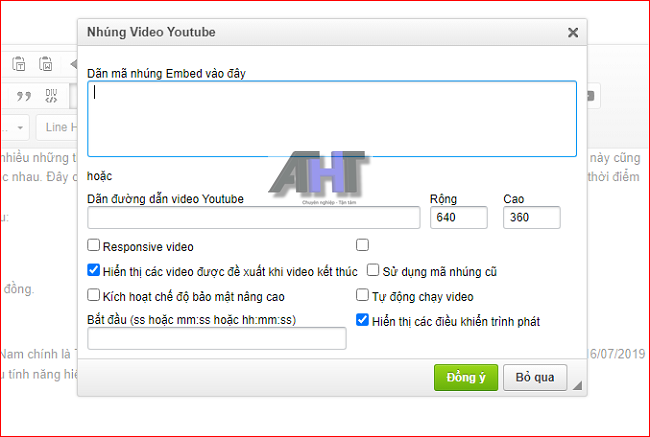Confirm with the Đồng ý button

click(466, 377)
